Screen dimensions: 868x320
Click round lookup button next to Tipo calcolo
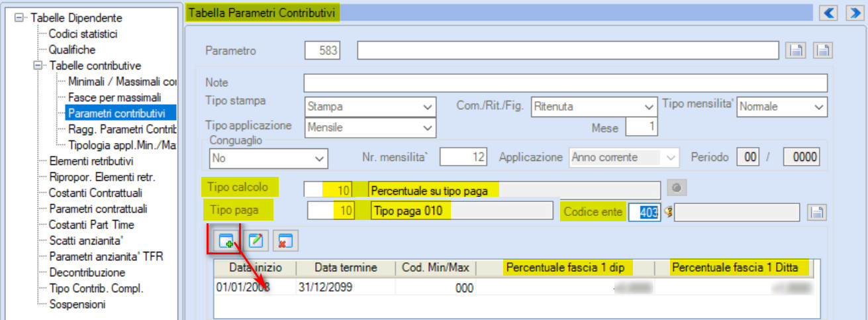(x=677, y=188)
